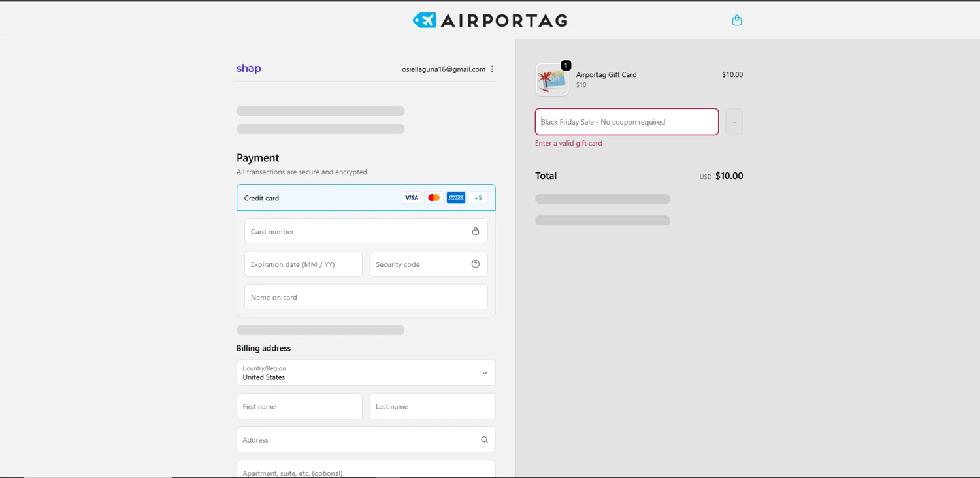Focus the First name field
This screenshot has width=980, height=478.
pyautogui.click(x=299, y=406)
